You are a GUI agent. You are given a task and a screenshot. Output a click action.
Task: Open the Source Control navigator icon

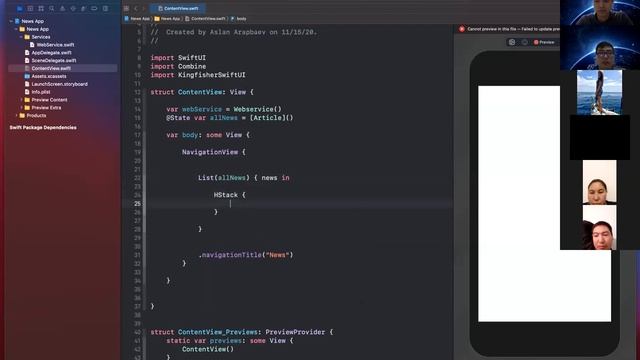30,8
